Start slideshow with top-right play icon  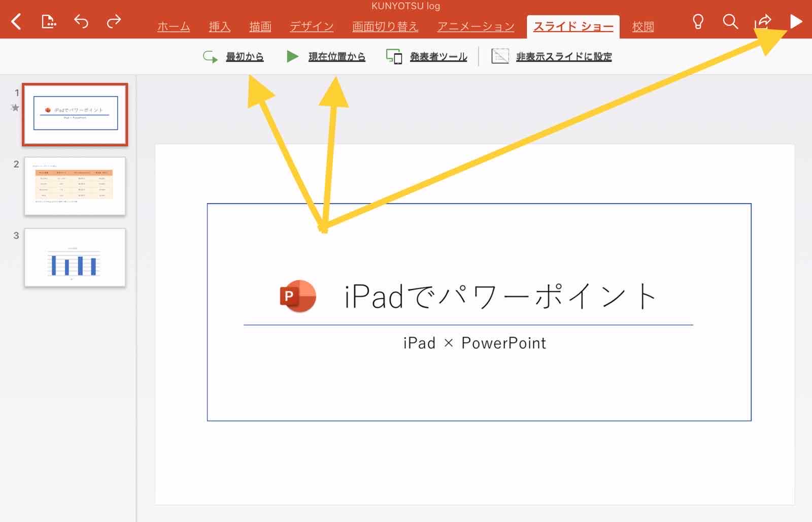[x=796, y=21]
